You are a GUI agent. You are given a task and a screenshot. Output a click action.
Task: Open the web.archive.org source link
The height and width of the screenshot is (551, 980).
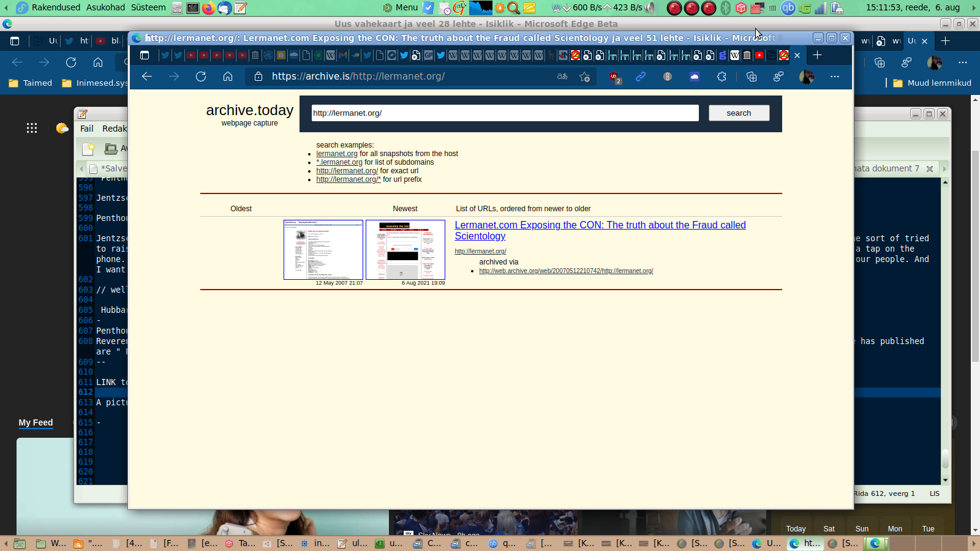click(x=566, y=271)
